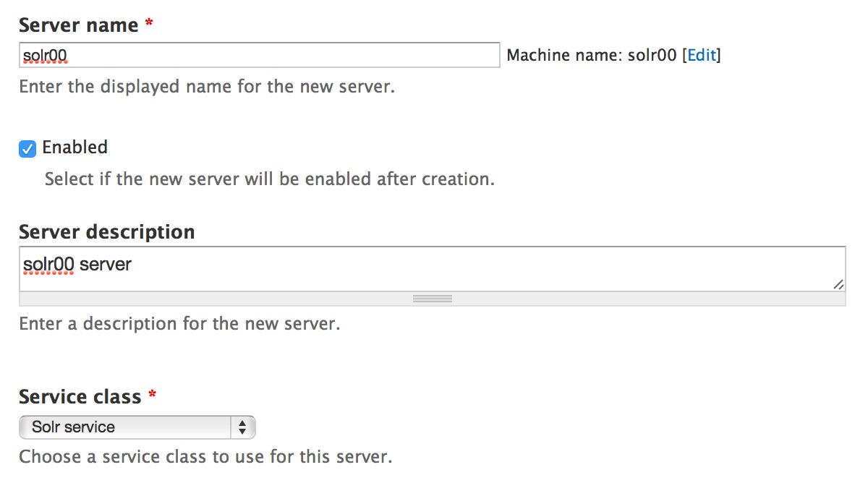
Task: Click the red asterisk beside Server name
Action: tap(149, 23)
